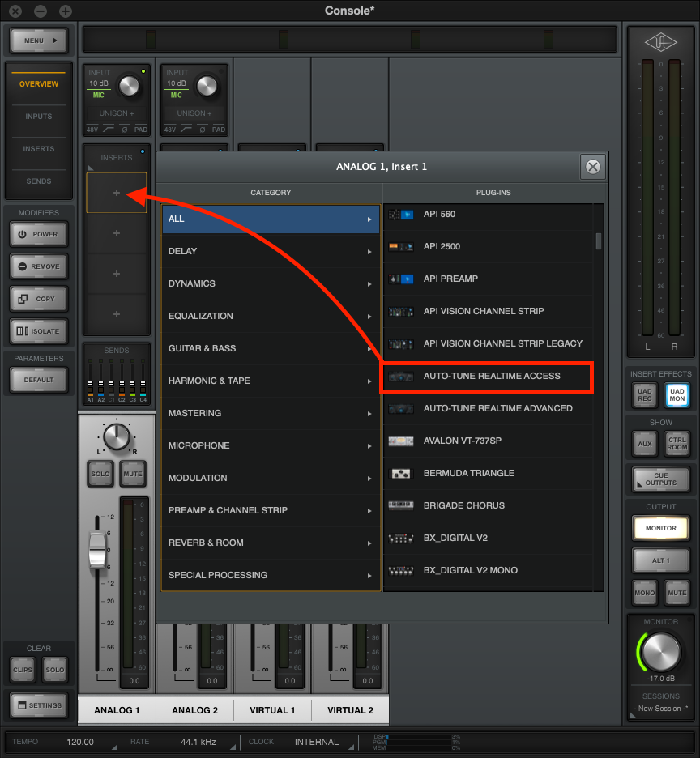The image size is (700, 758).
Task: Click the POWER modifier button
Action: click(39, 235)
